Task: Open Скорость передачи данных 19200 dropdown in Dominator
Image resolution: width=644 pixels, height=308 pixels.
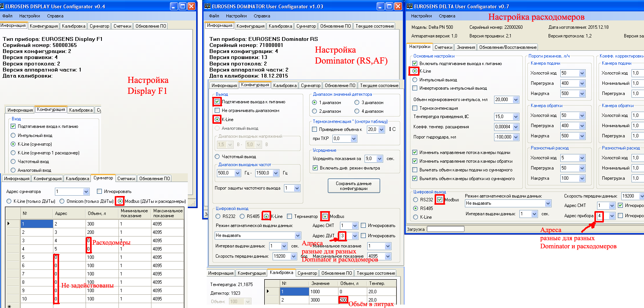Action: point(293,256)
